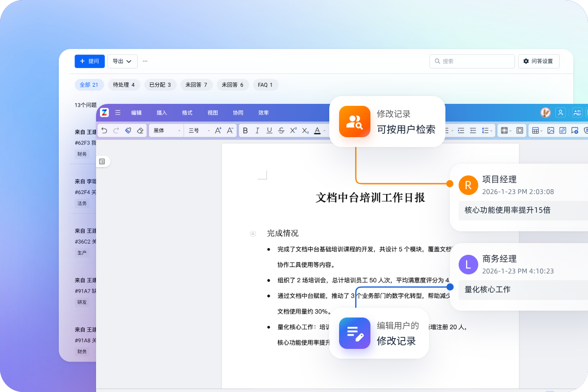Insert an image using picture icon
Screen dimensions: 588x392
click(550, 130)
